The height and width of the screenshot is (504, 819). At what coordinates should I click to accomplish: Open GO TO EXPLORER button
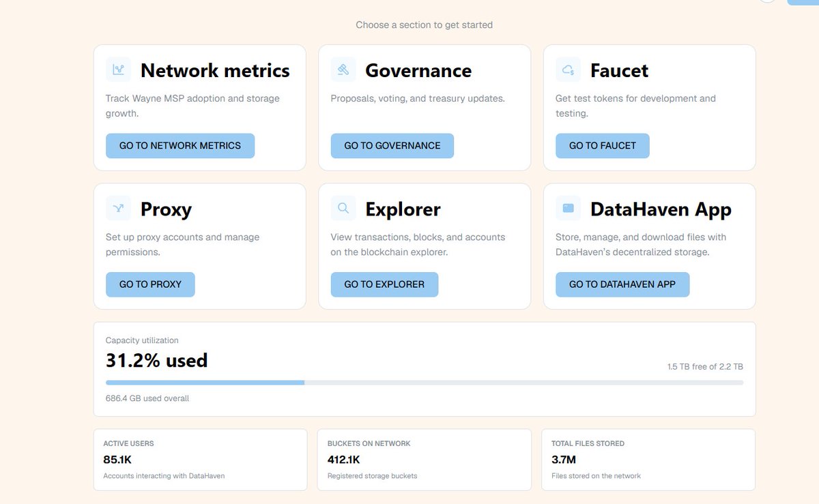coord(384,284)
